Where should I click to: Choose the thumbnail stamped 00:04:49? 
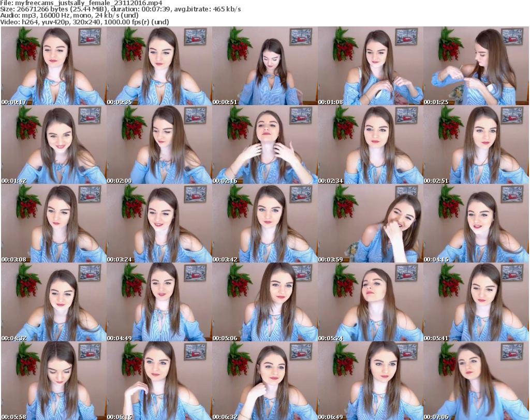159,302
